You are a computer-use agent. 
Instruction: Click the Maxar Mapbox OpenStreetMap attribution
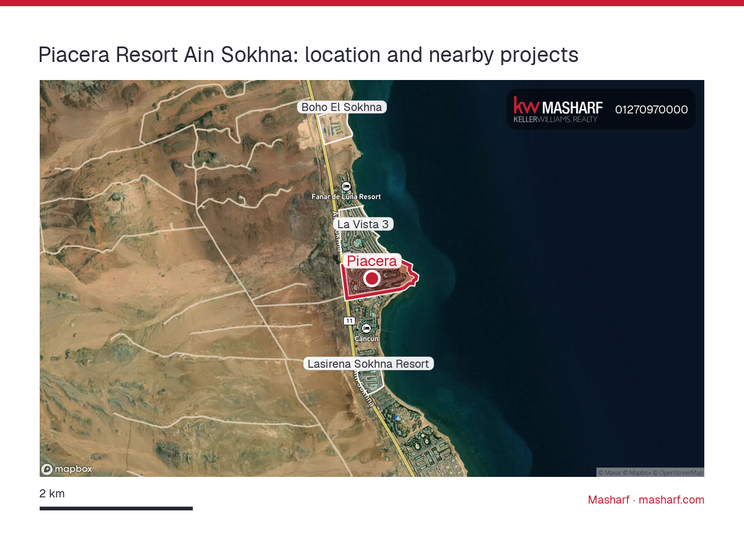coord(650,473)
